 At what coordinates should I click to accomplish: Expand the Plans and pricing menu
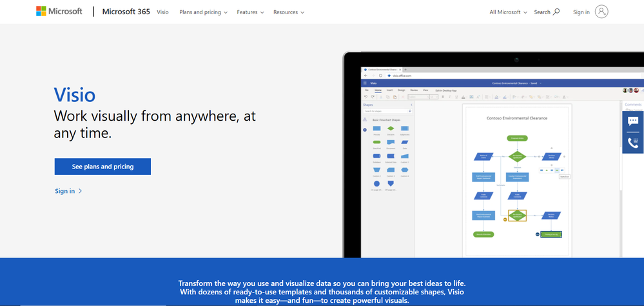coord(203,12)
